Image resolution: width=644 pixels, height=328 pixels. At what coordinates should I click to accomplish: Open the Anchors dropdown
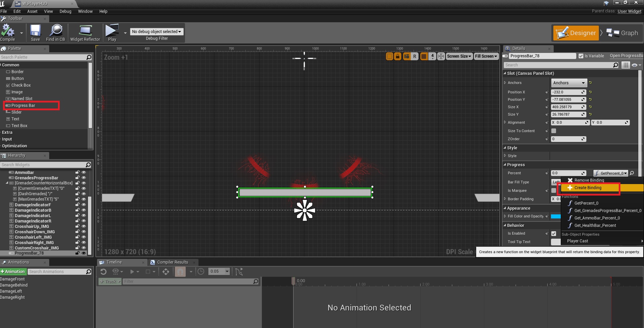pyautogui.click(x=569, y=83)
